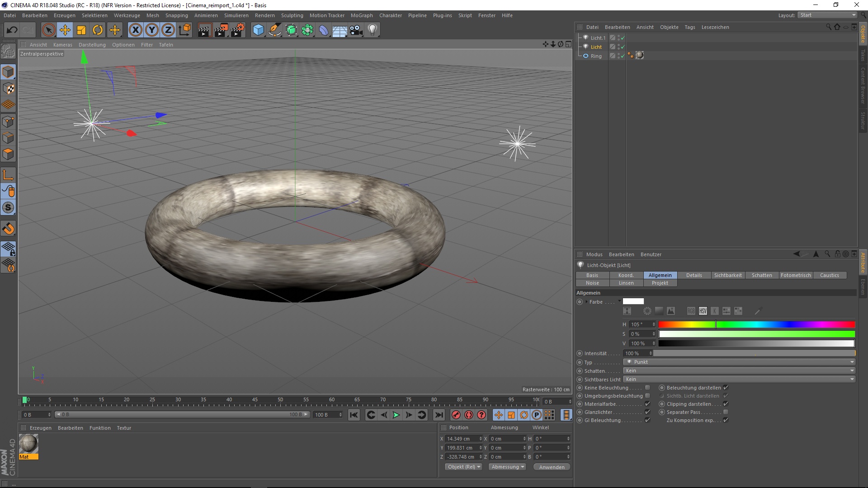Image resolution: width=868 pixels, height=488 pixels.
Task: Toggle X axis lock
Action: (x=135, y=30)
